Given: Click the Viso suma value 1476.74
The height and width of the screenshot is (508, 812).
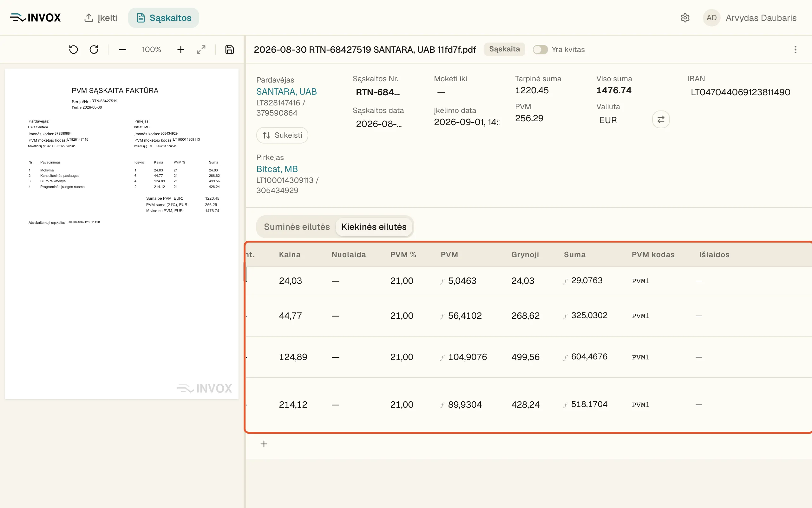Looking at the screenshot, I should (x=614, y=90).
